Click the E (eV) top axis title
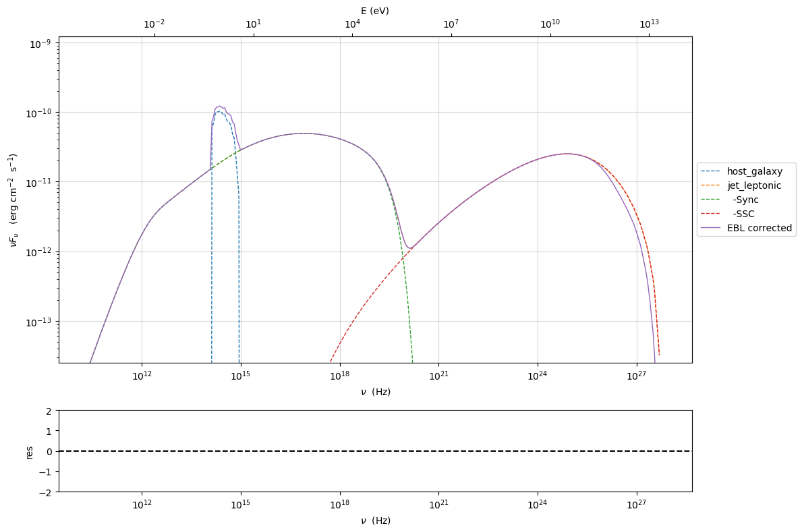 pos(374,11)
